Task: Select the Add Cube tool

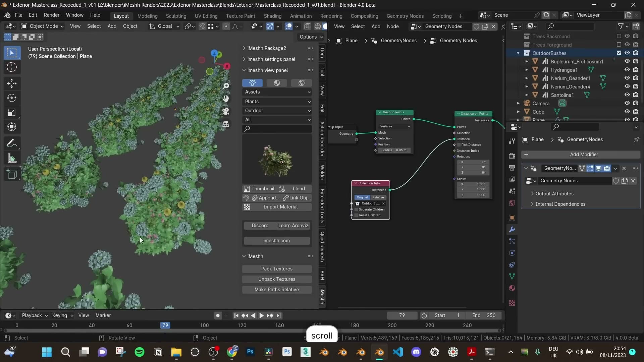Action: click(x=12, y=174)
